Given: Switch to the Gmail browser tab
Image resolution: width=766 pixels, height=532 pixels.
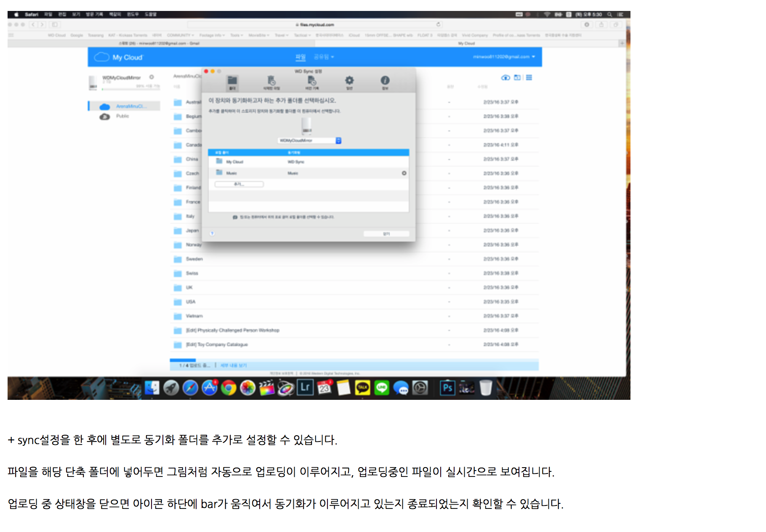Looking at the screenshot, I should (x=161, y=43).
